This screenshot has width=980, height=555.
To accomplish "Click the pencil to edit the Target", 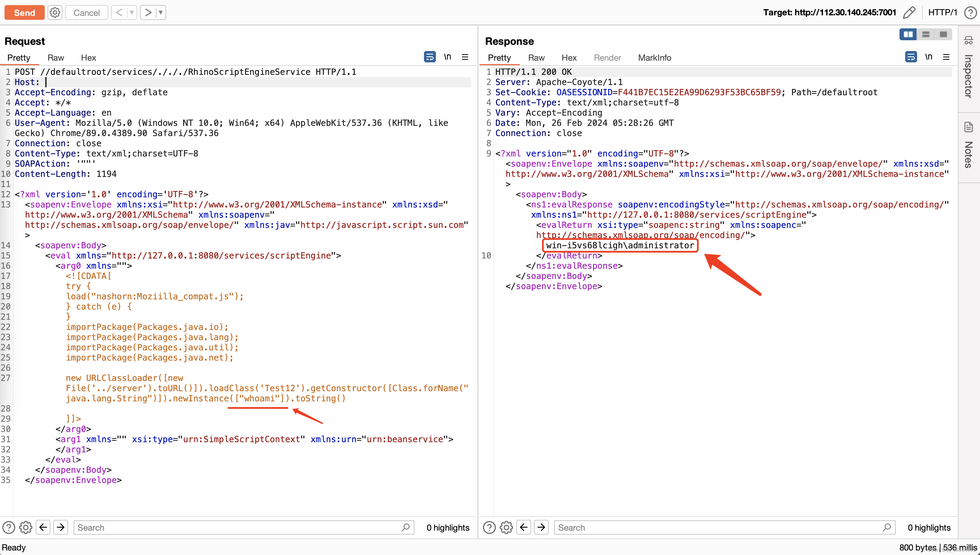I will click(x=910, y=12).
